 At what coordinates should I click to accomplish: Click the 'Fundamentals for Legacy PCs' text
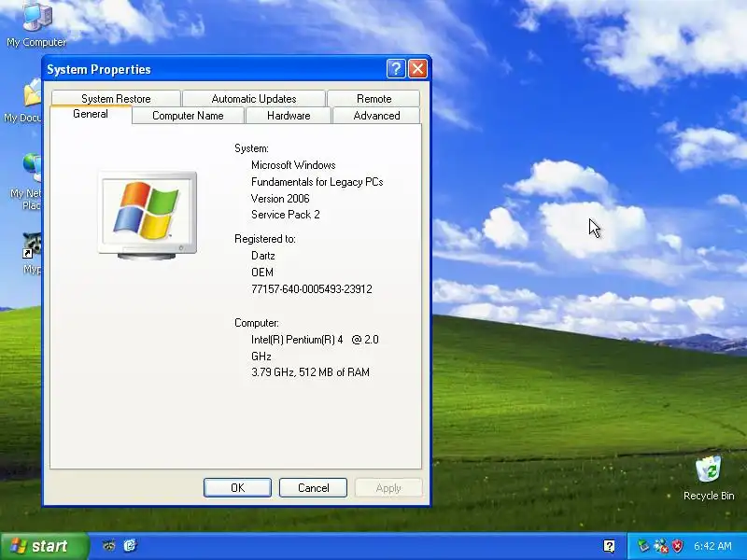point(317,182)
